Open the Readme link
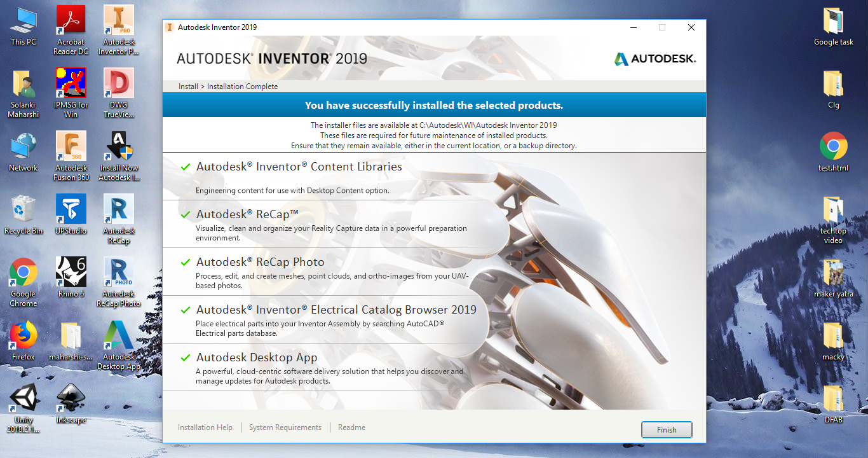 (352, 427)
